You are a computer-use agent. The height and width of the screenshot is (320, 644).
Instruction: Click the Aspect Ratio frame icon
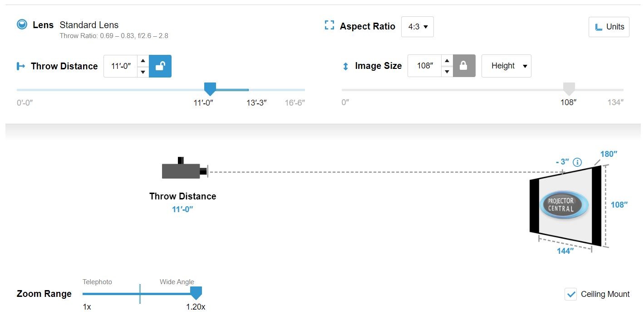pos(329,25)
